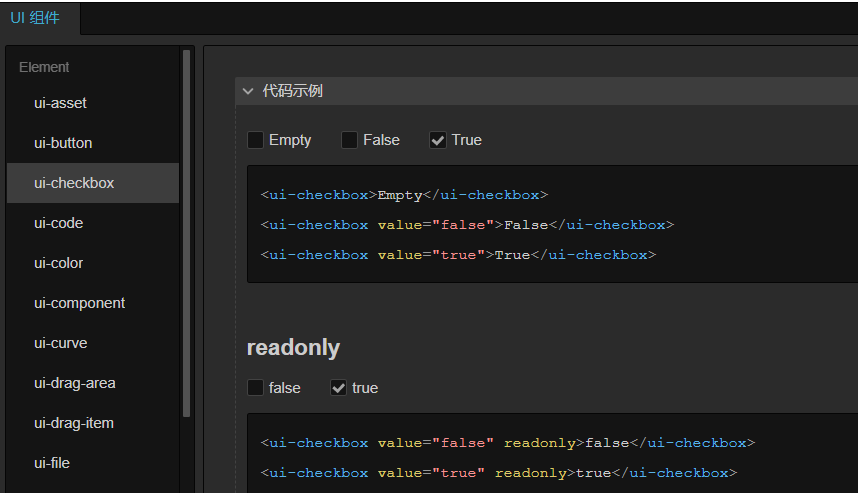This screenshot has width=858, height=493.
Task: Click the sidebar vertical scrollbar
Action: pos(186,232)
